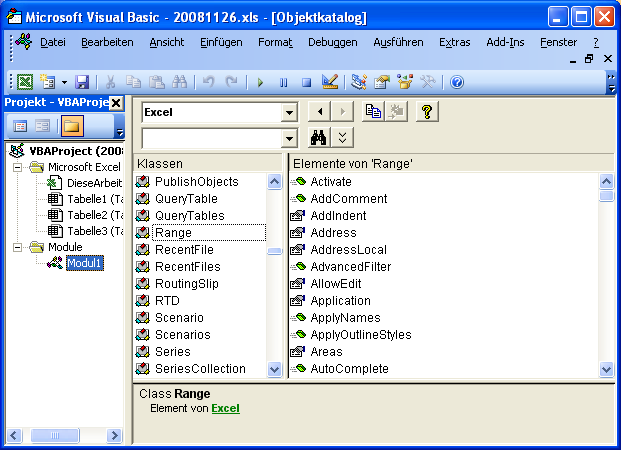The height and width of the screenshot is (450, 621).
Task: Select the QueryTable class in Klassen list
Action: pyautogui.click(x=186, y=199)
